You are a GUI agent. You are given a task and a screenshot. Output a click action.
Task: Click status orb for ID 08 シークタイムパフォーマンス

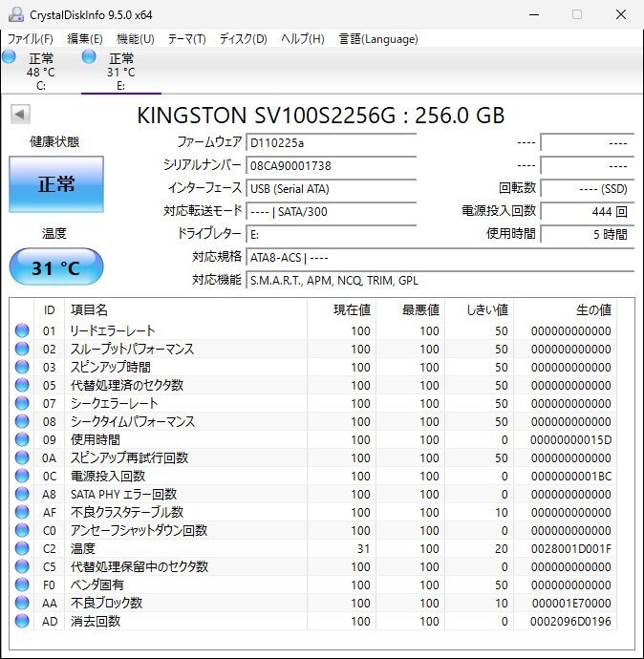click(x=22, y=421)
